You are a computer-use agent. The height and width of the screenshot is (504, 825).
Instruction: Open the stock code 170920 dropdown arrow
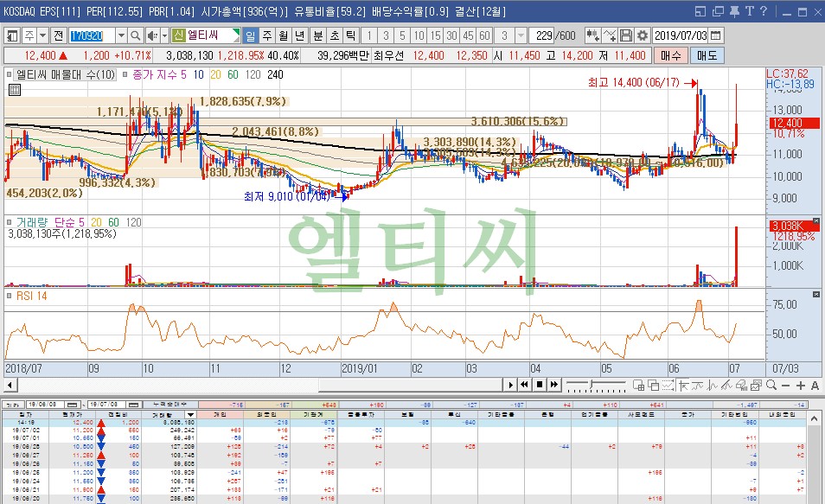click(x=121, y=35)
